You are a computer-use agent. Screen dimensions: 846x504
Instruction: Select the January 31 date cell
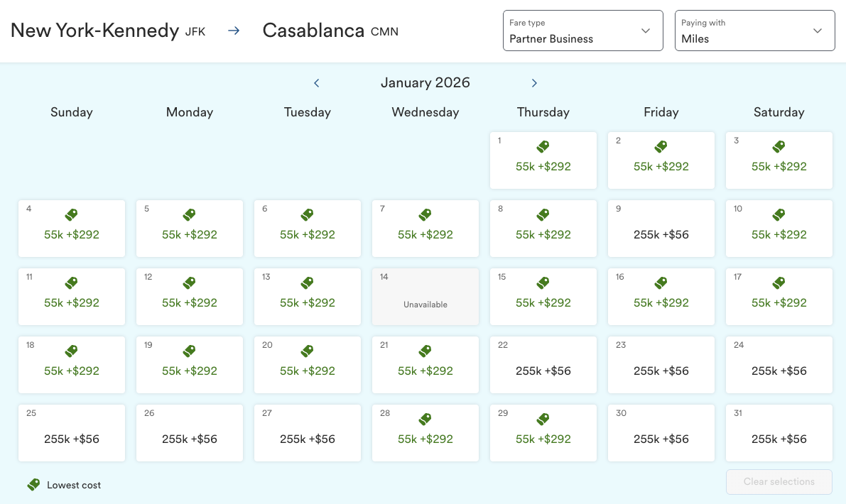click(779, 433)
